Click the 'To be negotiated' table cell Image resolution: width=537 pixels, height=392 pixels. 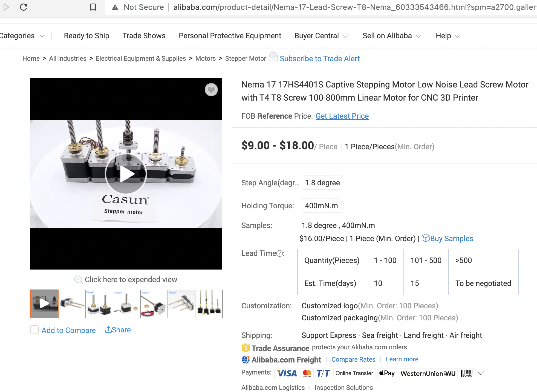pyautogui.click(x=483, y=283)
